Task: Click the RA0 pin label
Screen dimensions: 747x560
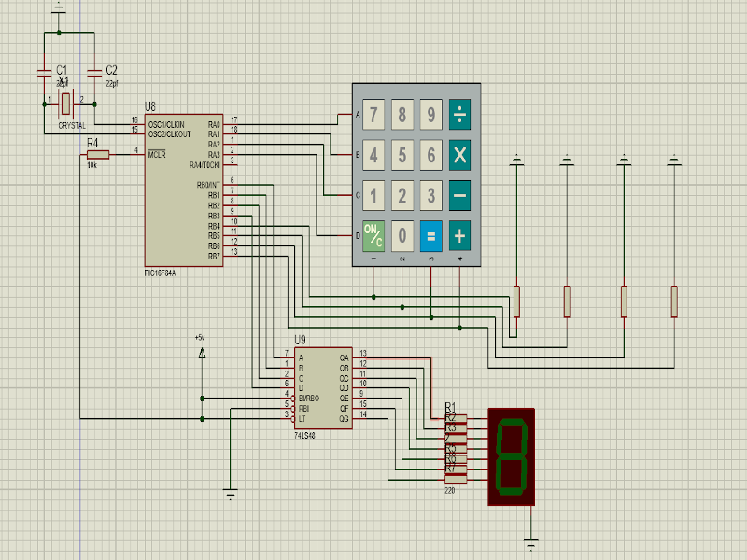Action: (214, 125)
